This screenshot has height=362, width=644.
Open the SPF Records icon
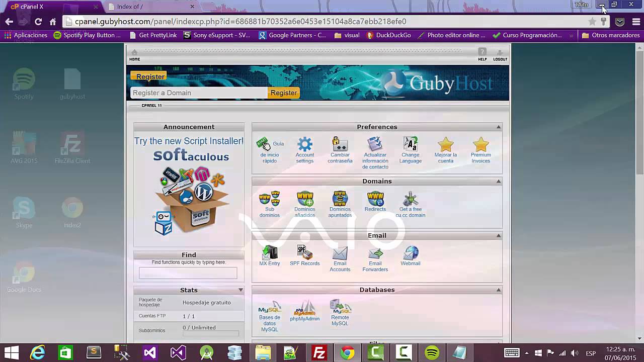(305, 253)
